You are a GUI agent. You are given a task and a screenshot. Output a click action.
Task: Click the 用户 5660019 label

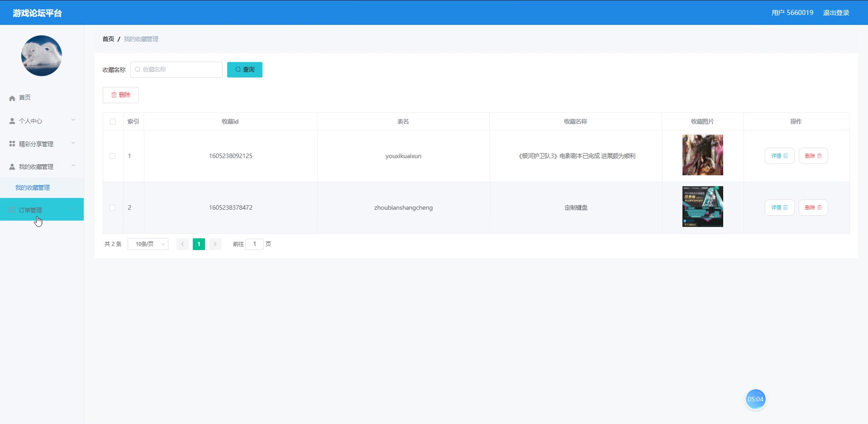click(792, 13)
